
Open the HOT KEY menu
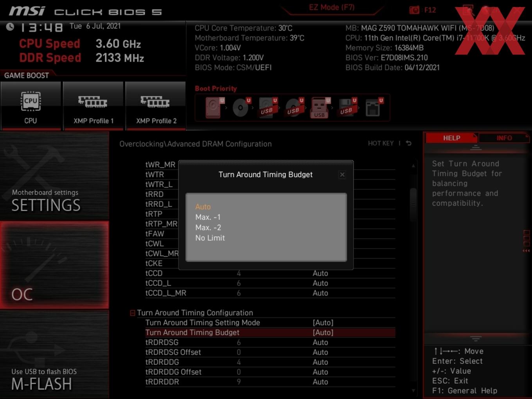(381, 144)
